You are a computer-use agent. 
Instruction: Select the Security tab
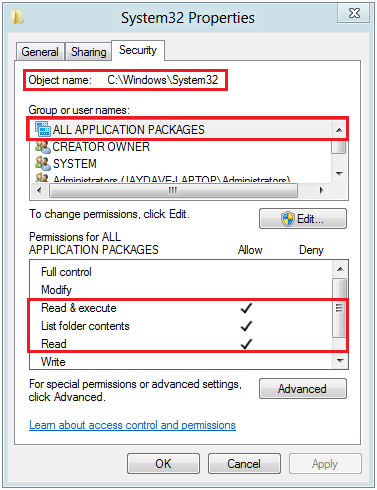138,50
